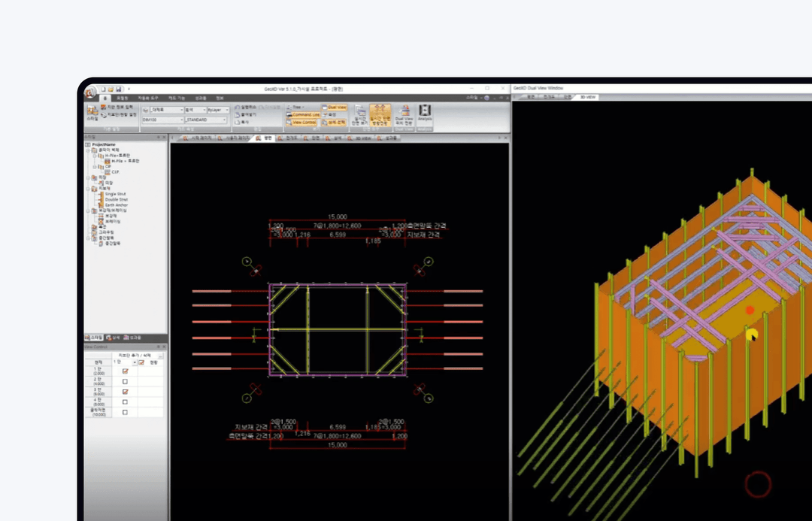Click the save icon in the quick access toolbar

tap(119, 89)
